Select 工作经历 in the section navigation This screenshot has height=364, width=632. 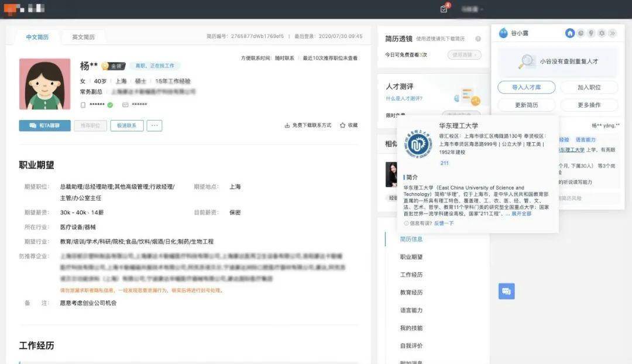tap(411, 274)
